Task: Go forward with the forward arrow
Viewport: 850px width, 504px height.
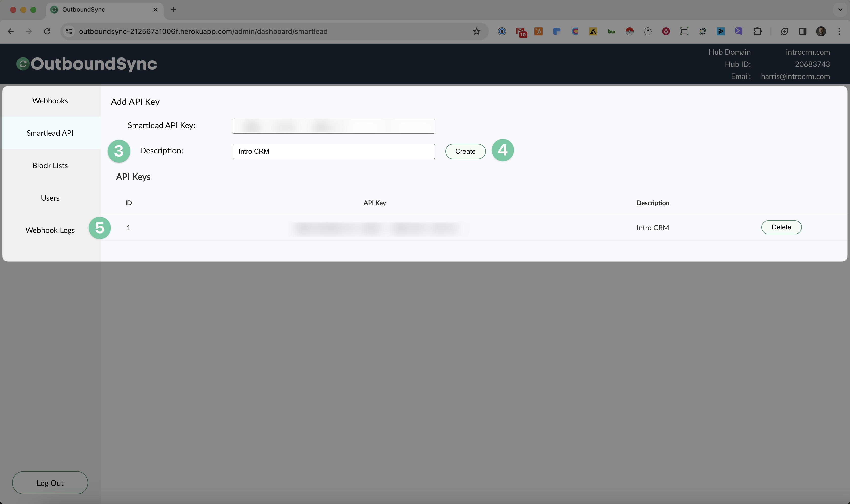Action: pyautogui.click(x=29, y=31)
